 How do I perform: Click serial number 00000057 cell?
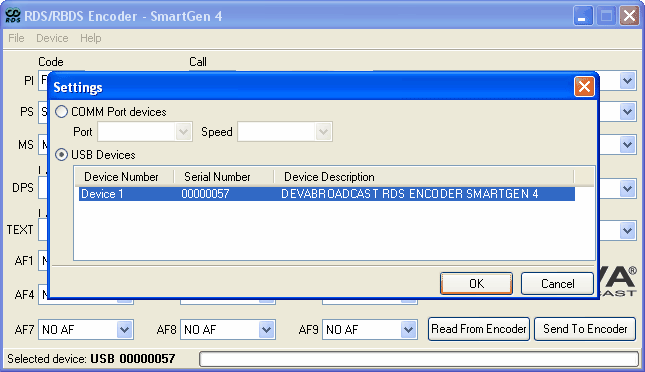(205, 194)
